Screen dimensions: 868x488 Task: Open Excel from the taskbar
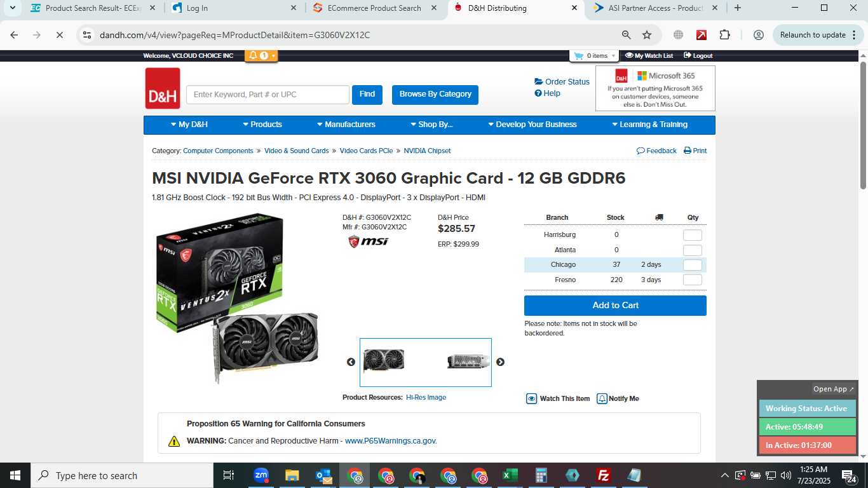[x=510, y=475]
